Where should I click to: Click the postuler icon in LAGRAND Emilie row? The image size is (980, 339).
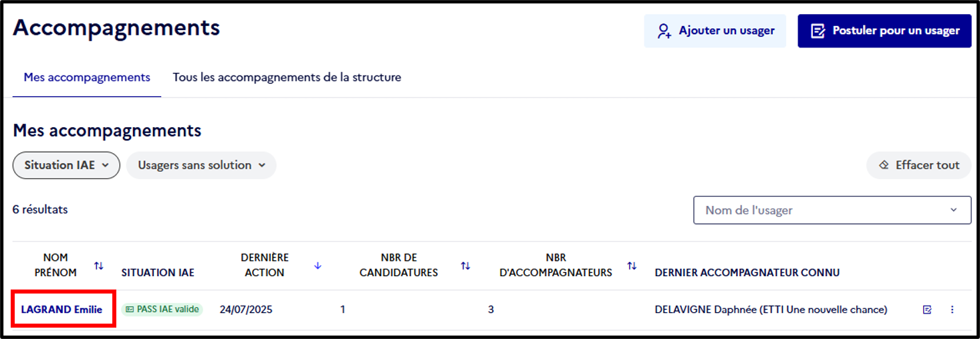pos(927,310)
